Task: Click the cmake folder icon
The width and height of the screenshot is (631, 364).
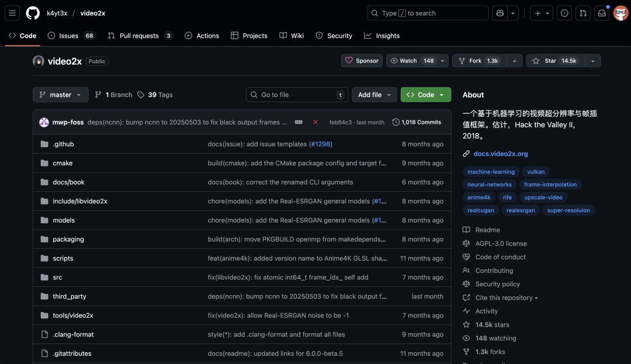Action: click(44, 163)
